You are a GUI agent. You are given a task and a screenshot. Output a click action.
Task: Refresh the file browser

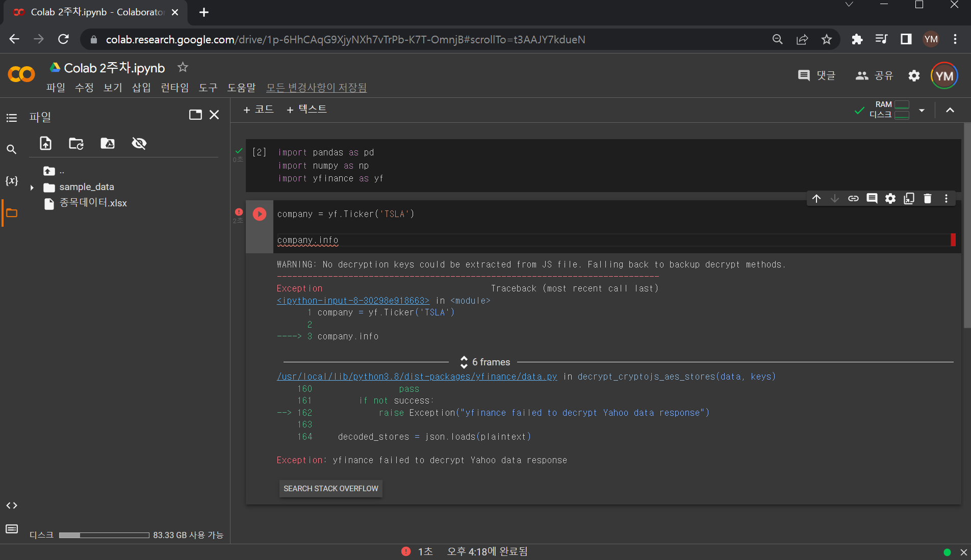click(76, 143)
